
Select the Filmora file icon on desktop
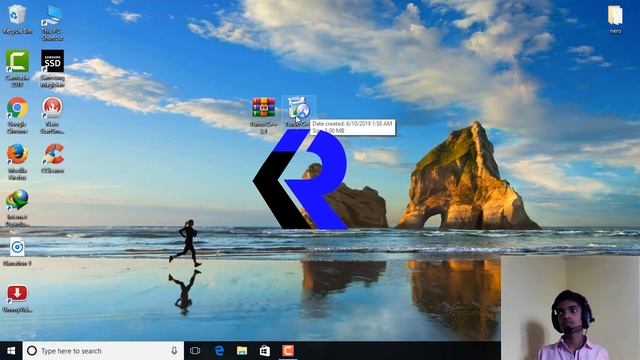coord(17,247)
